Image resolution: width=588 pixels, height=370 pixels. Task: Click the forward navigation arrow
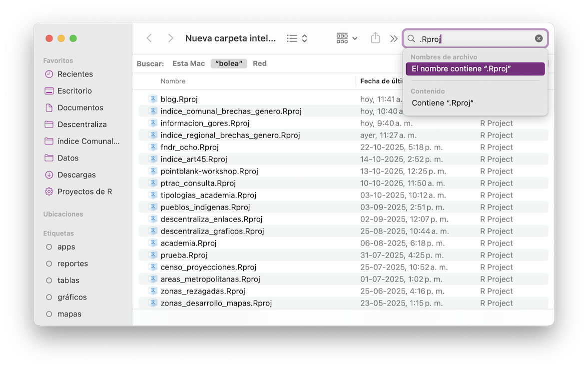pyautogui.click(x=171, y=38)
